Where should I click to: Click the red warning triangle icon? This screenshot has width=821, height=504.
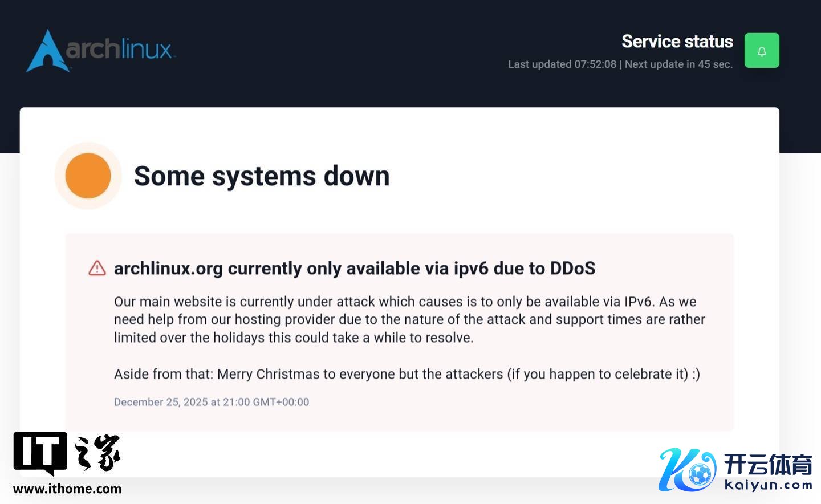tap(97, 268)
